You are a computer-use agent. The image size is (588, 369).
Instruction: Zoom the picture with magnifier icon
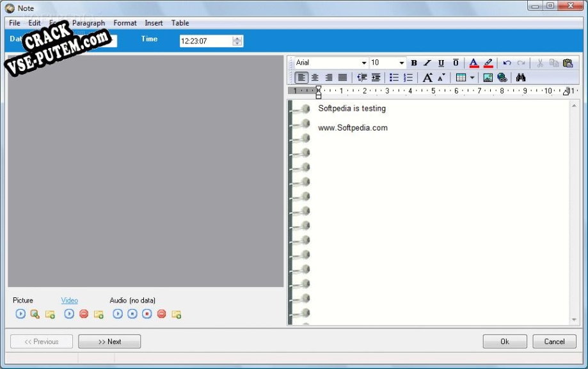[35, 314]
